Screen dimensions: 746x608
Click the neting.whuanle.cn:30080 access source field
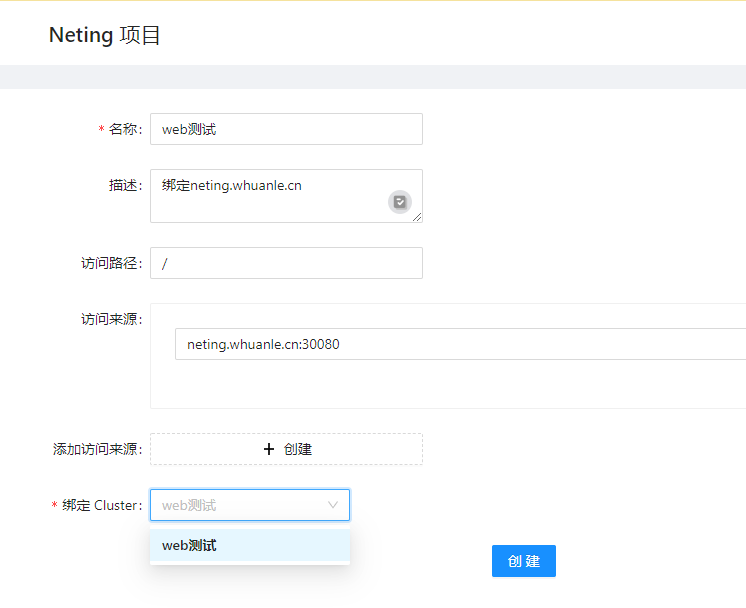click(x=460, y=344)
